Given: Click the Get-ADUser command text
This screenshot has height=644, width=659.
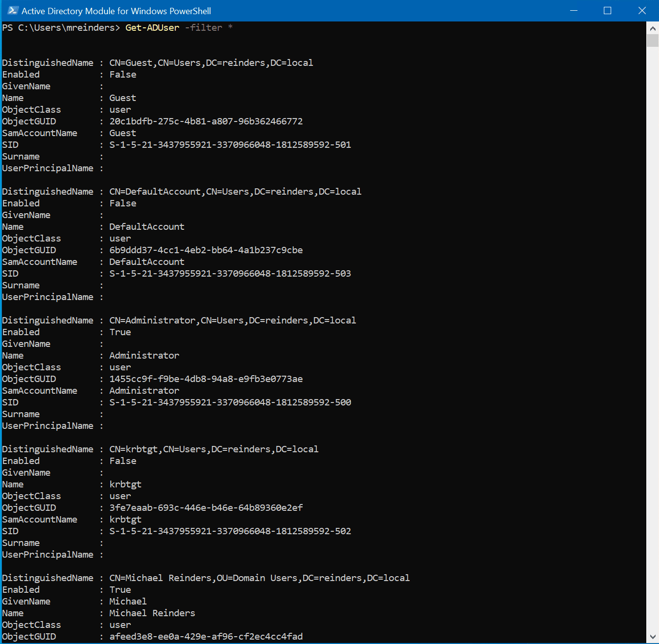Looking at the screenshot, I should 152,28.
